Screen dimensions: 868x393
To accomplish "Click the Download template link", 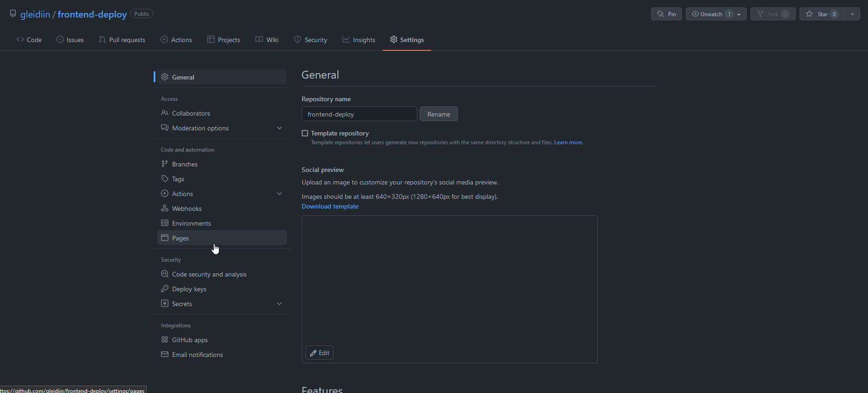I will [330, 206].
